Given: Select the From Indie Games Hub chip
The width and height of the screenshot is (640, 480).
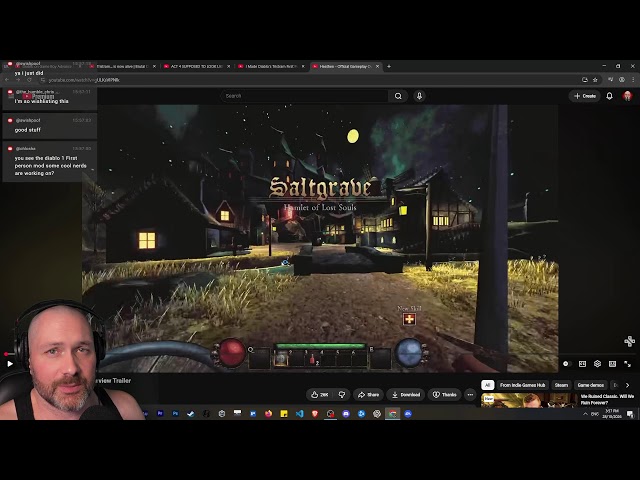Looking at the screenshot, I should point(522,385).
